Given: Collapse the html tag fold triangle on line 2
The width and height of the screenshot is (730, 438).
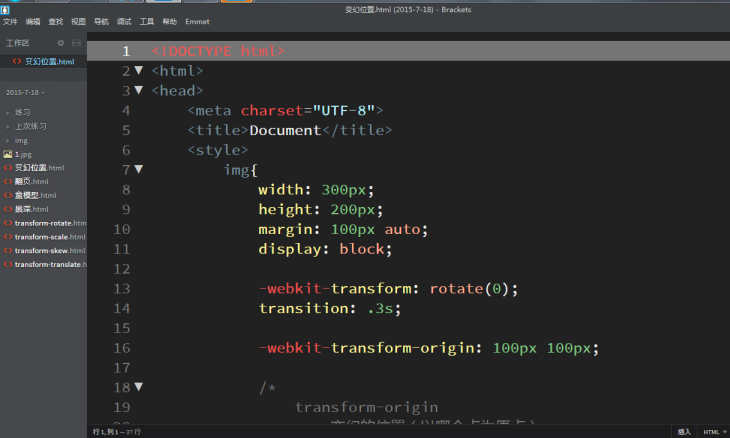Looking at the screenshot, I should [x=139, y=71].
